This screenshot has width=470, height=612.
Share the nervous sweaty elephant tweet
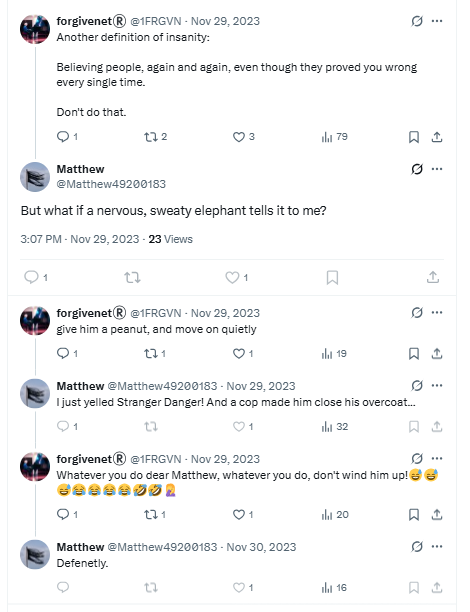point(433,278)
